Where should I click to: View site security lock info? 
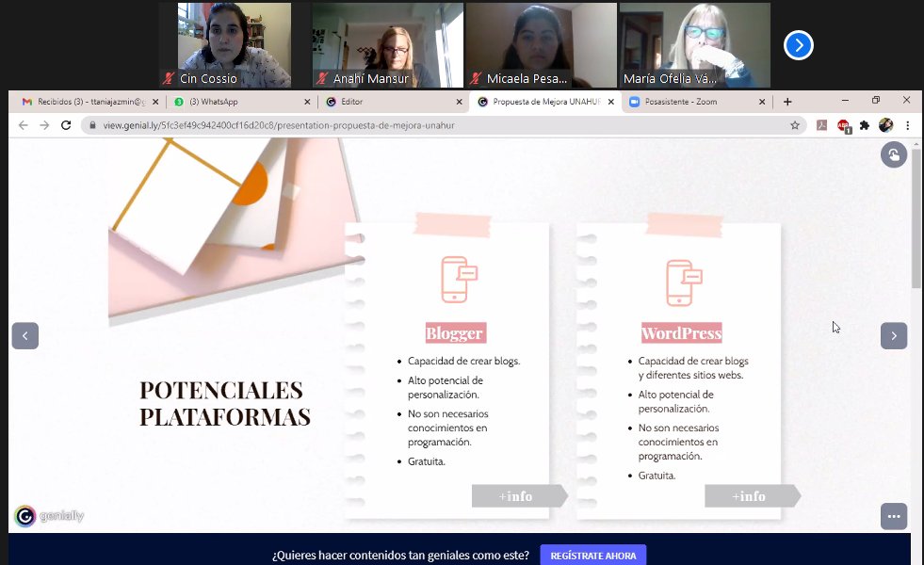(x=92, y=125)
